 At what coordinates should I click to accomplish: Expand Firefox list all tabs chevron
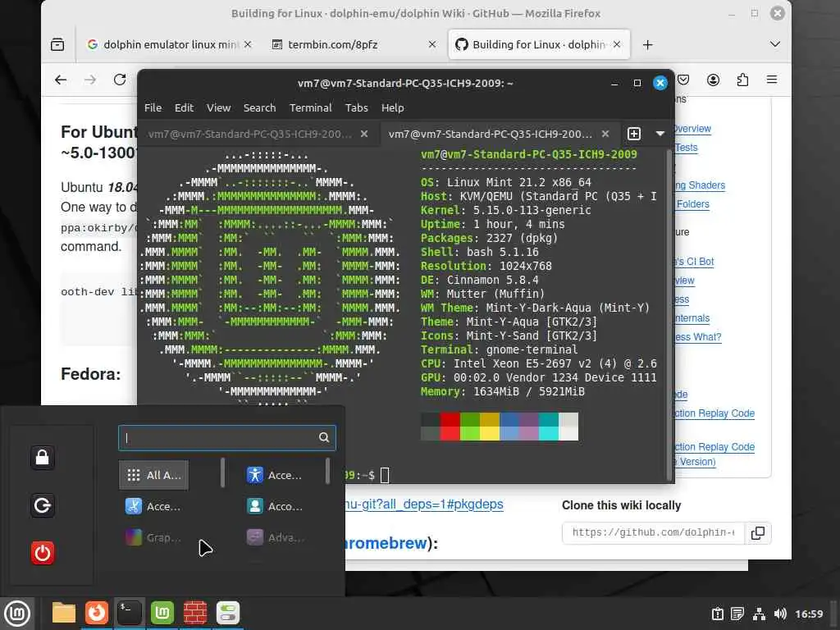[774, 44]
